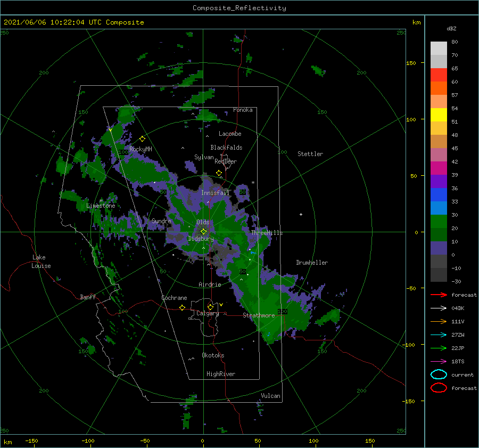Click the red forecast ellipse legend icon
This screenshot has width=479, height=448.
[x=439, y=388]
